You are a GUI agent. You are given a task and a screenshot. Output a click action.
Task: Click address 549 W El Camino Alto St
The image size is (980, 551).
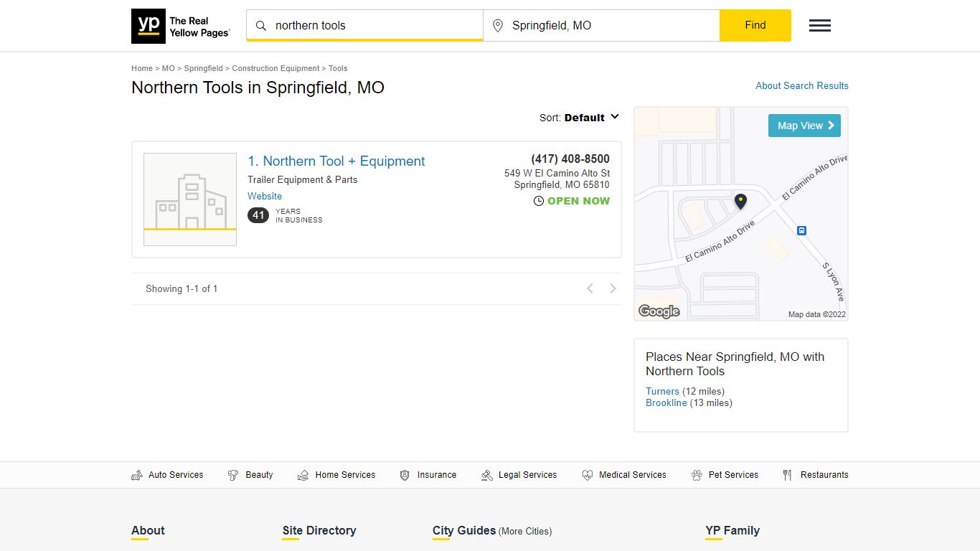click(x=557, y=173)
